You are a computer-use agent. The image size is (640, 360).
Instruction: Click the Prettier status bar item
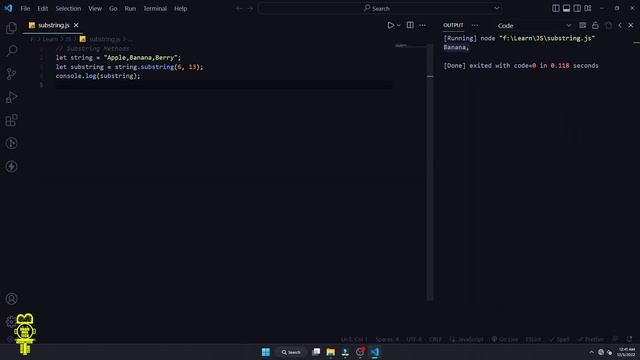(x=590, y=340)
